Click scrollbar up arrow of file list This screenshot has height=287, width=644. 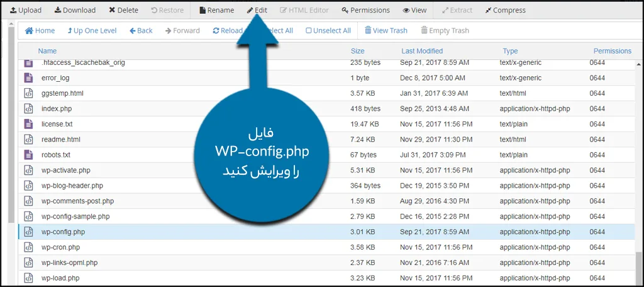[x=639, y=64]
